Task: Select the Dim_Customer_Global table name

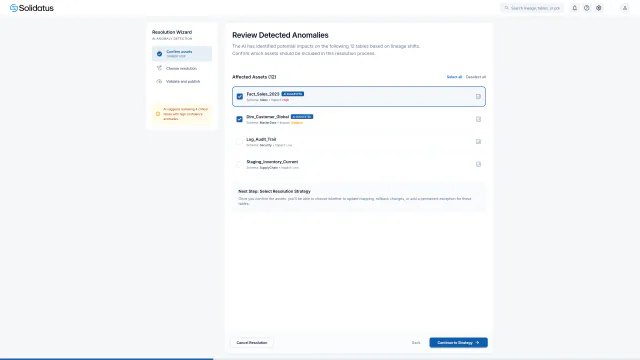Action: pos(267,117)
